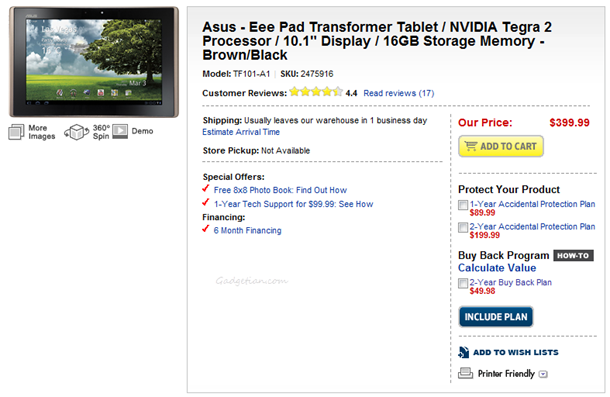The width and height of the screenshot is (610, 397).
Task: Click the customer review star rating
Action: [316, 92]
